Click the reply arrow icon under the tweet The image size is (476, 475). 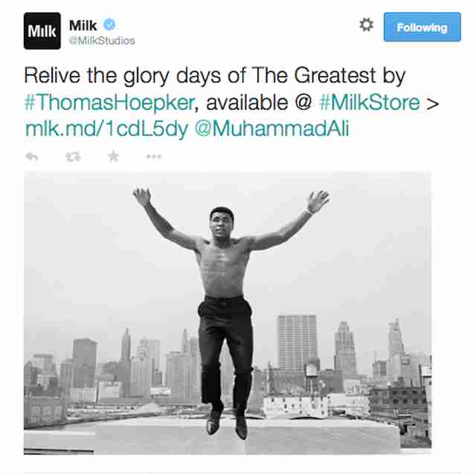pyautogui.click(x=32, y=157)
